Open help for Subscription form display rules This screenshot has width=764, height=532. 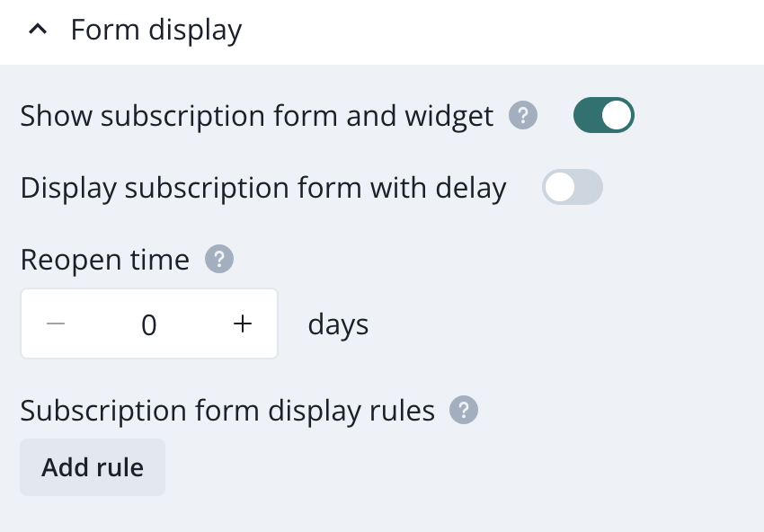click(x=464, y=411)
